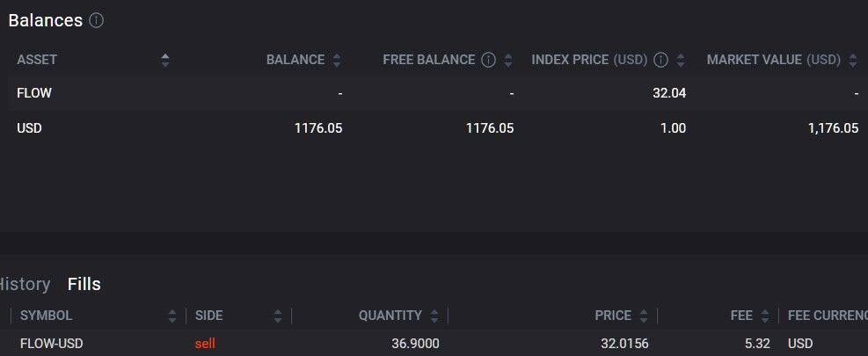The width and height of the screenshot is (868, 356).
Task: Sort fills by Quantity column arrows
Action: (434, 316)
